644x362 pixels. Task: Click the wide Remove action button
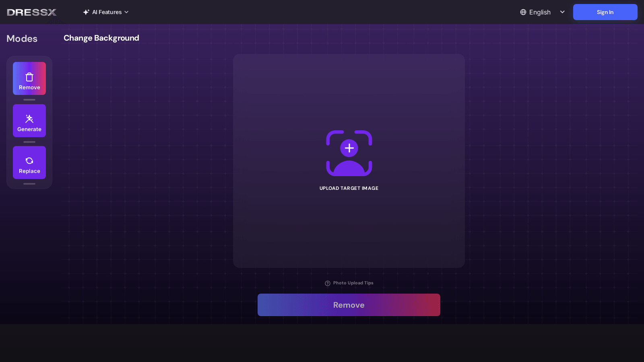tap(349, 305)
